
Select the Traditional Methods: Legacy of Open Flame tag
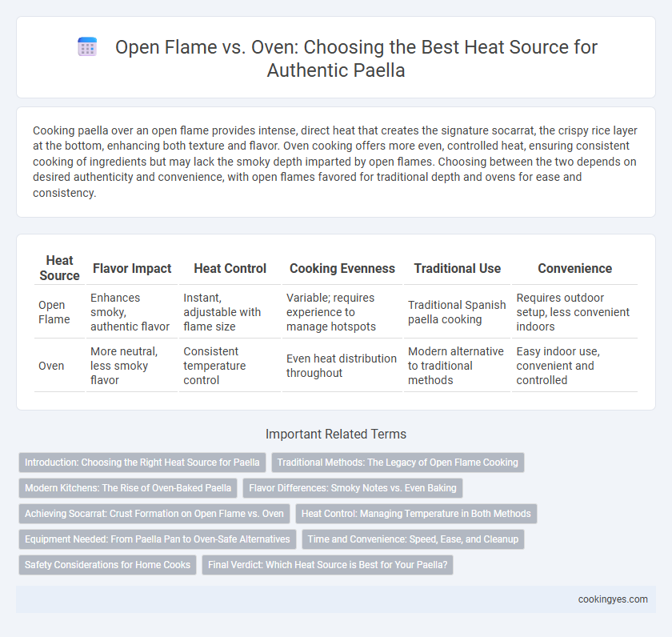(398, 463)
